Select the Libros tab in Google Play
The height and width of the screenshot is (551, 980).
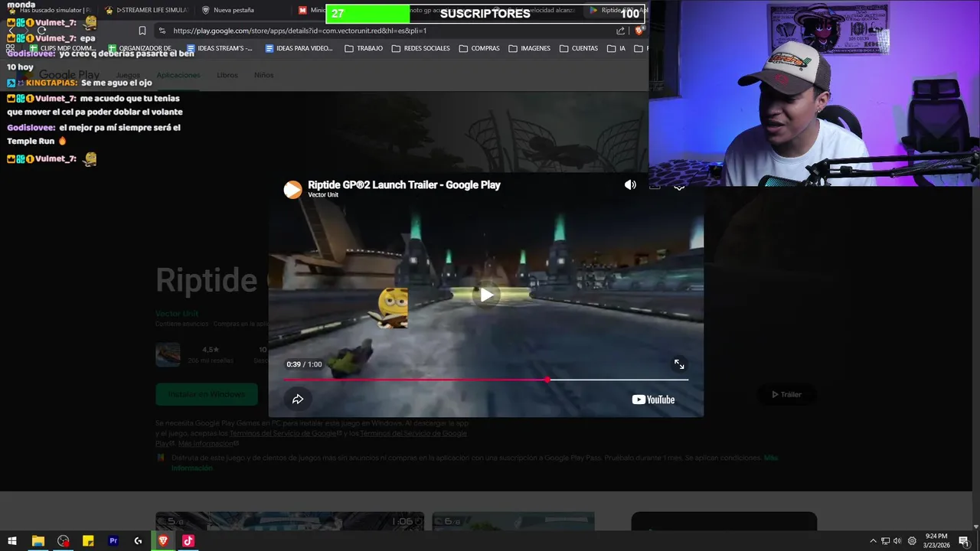tap(227, 75)
